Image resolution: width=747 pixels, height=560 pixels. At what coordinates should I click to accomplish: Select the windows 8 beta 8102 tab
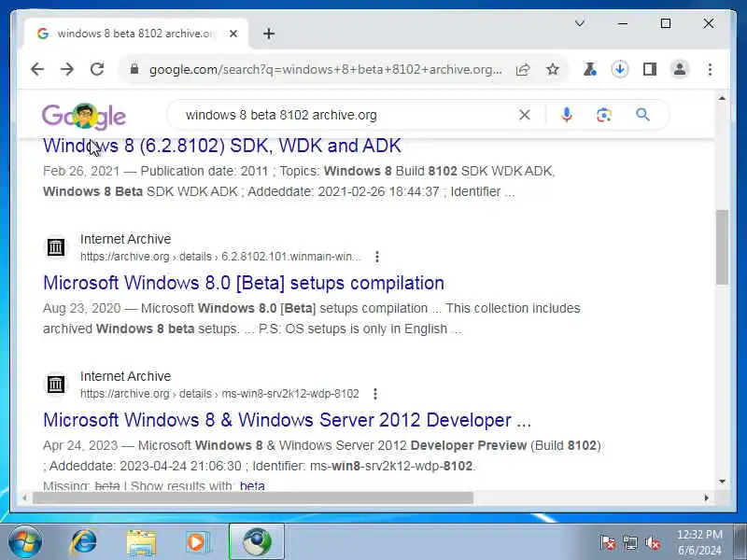pos(135,34)
